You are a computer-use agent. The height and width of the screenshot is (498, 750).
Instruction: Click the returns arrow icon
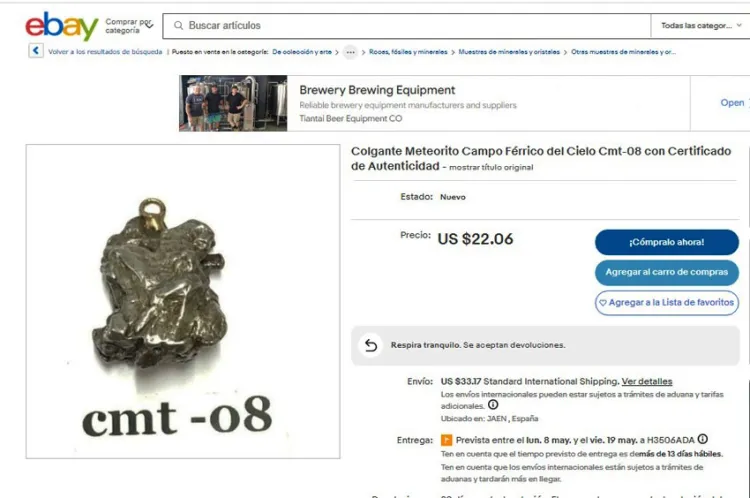371,345
